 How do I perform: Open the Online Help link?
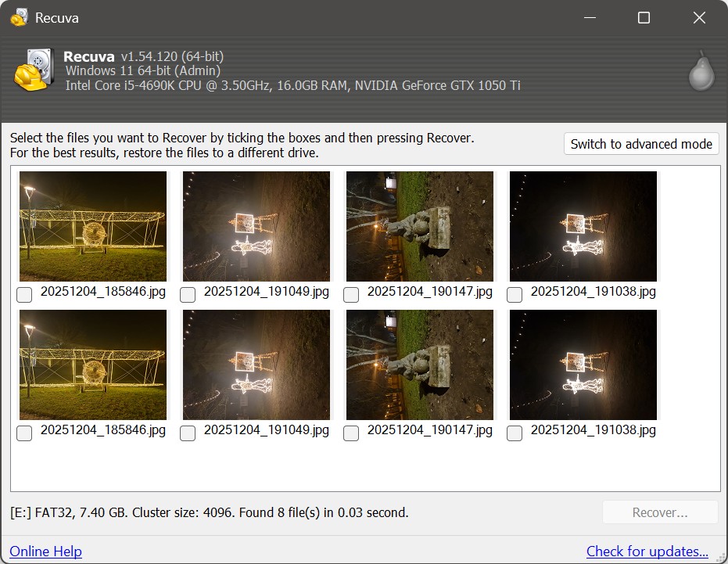[x=45, y=551]
